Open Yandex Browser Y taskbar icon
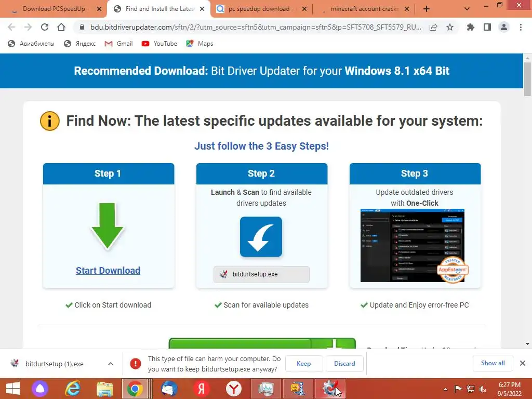This screenshot has height=399, width=532. 234,389
